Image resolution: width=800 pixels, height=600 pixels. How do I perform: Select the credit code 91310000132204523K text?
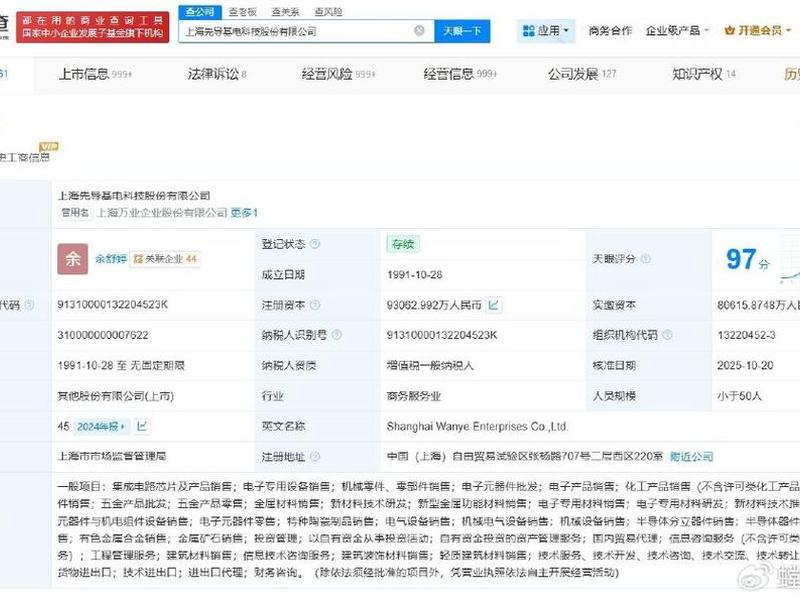click(112, 305)
